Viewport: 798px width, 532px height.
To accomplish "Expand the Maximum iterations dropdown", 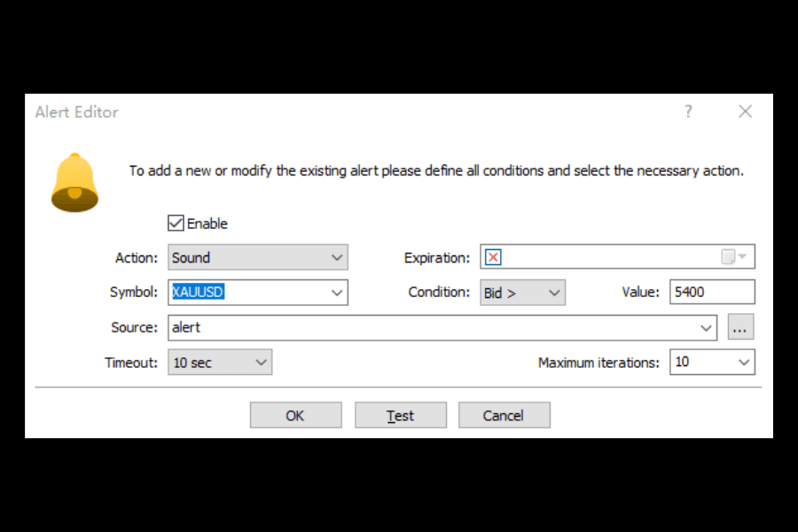I will tap(743, 362).
